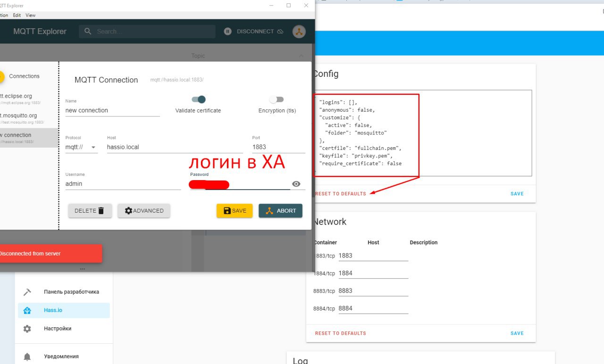
Task: Click the Port field 1883 in MQTT Connection
Action: (x=278, y=147)
